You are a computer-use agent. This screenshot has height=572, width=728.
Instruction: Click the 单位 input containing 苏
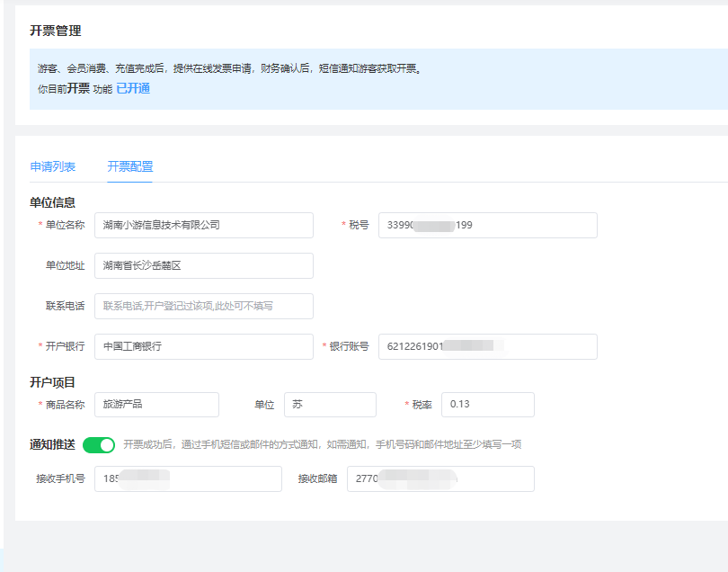(x=330, y=405)
